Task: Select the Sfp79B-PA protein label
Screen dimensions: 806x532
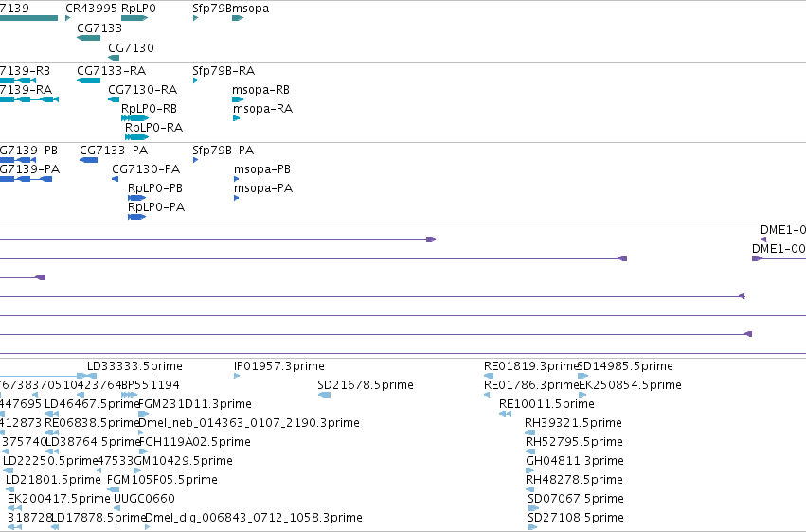Action: pyautogui.click(x=224, y=150)
